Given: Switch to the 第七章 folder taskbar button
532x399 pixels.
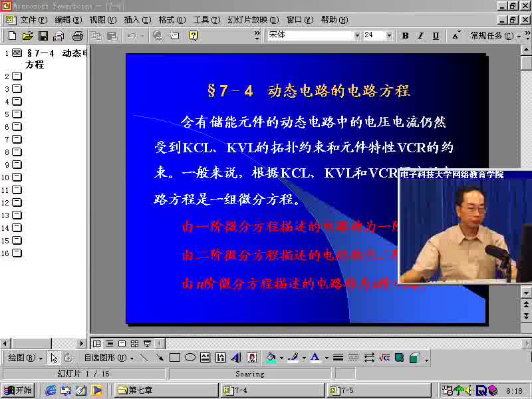Looking at the screenshot, I should tap(166, 390).
